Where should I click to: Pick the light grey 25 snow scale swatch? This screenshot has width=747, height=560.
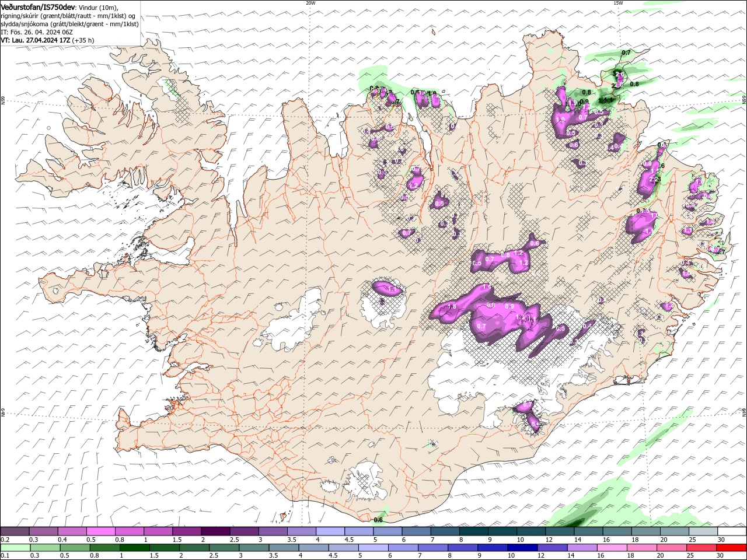703,531
